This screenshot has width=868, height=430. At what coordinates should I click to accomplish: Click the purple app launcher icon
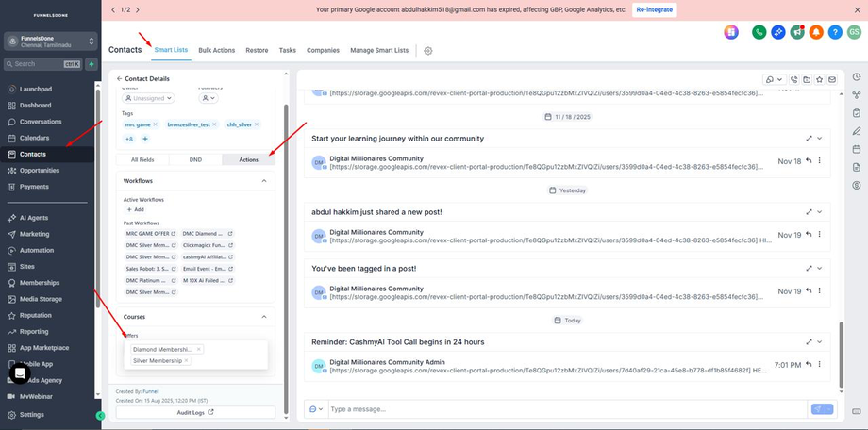click(x=731, y=32)
